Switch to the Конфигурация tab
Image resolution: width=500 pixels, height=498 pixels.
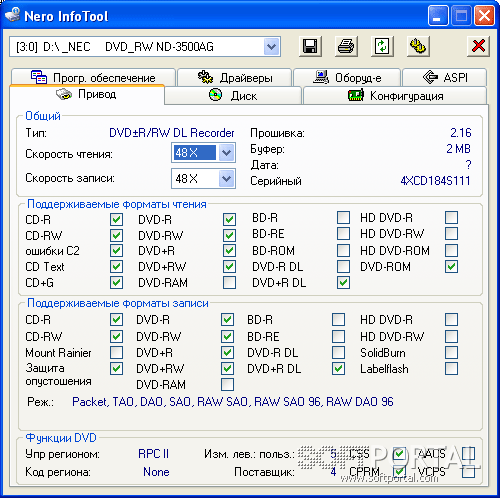(x=395, y=96)
